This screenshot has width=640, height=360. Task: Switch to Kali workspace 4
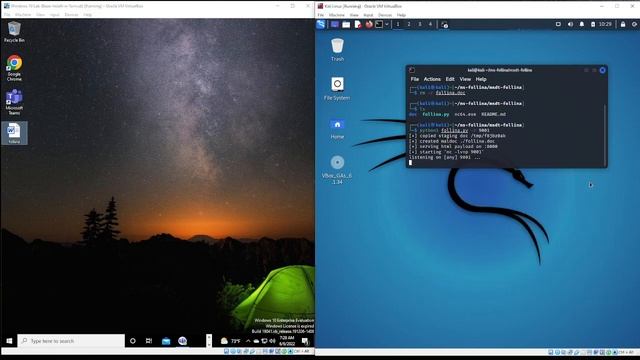430,24
